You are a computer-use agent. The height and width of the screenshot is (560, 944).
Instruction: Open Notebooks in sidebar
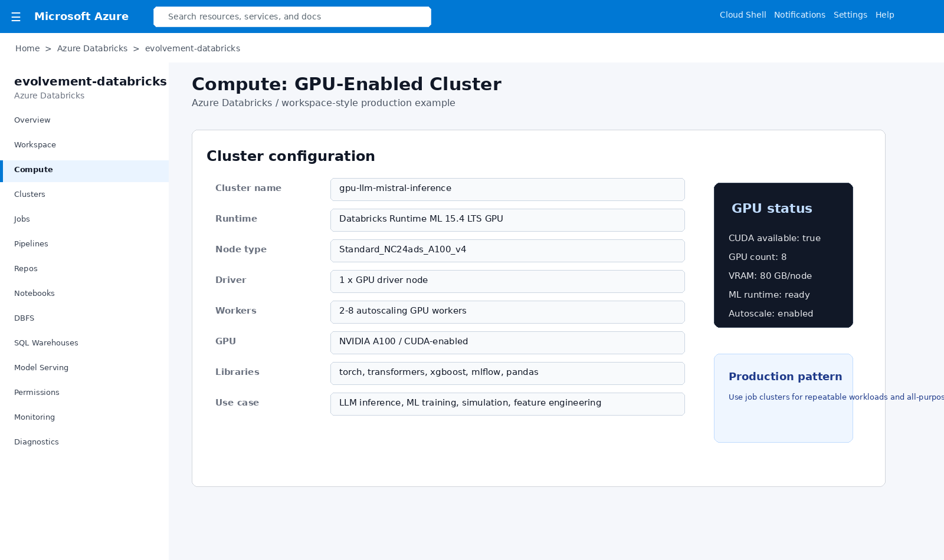coord(84,294)
